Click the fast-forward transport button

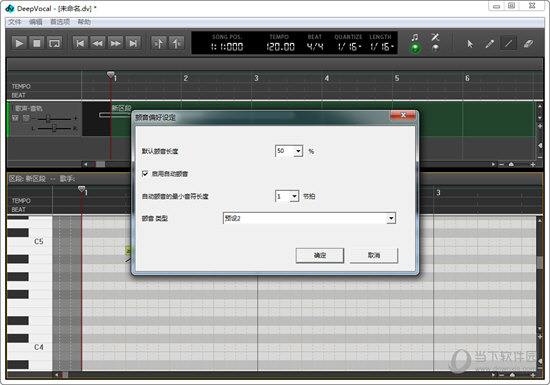(115, 43)
